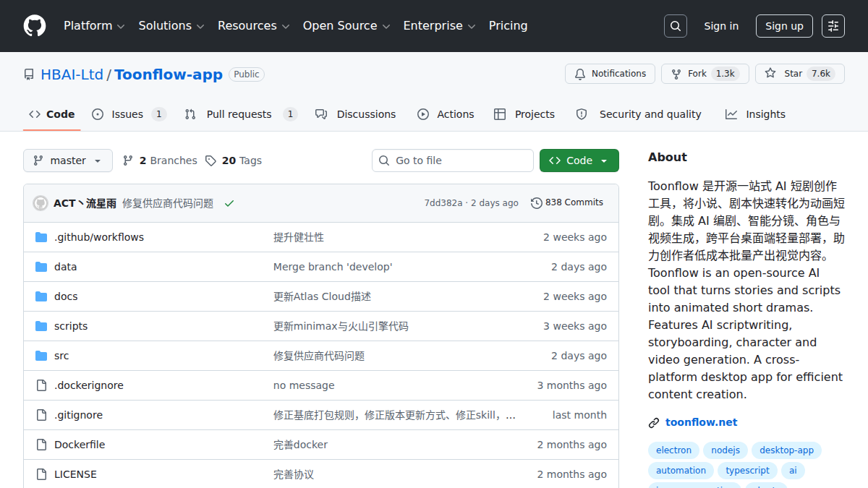The width and height of the screenshot is (868, 488).
Task: Click the Go to file search field
Action: point(453,160)
